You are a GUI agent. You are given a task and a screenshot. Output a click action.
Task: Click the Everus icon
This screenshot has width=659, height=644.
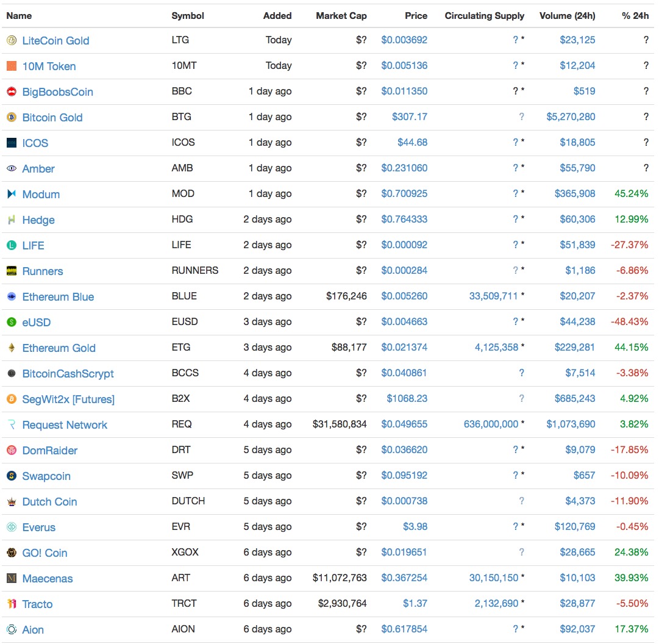pyautogui.click(x=12, y=527)
